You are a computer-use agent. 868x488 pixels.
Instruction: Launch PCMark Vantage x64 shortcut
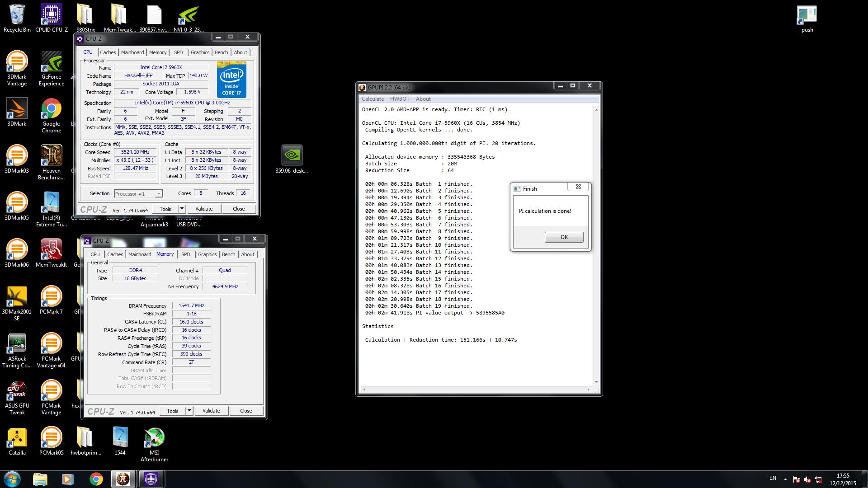pos(52,350)
